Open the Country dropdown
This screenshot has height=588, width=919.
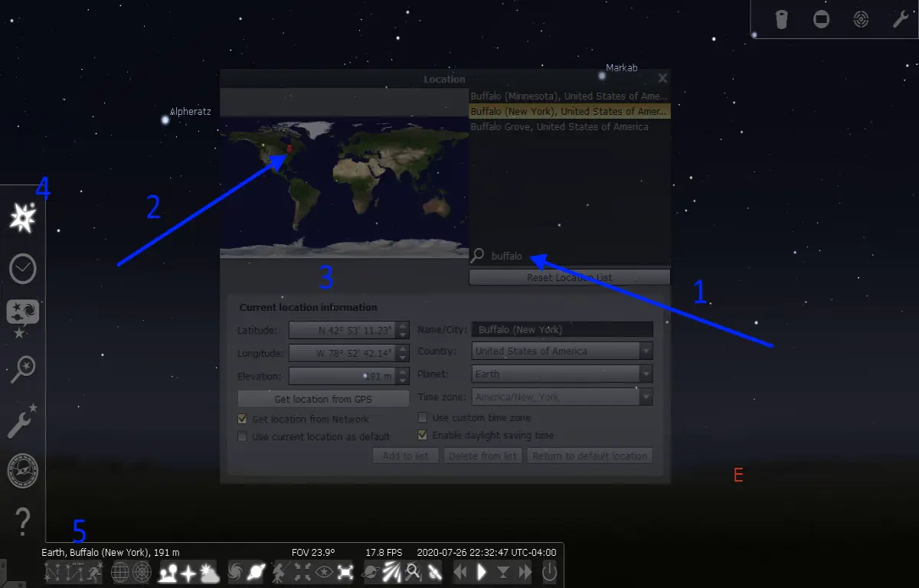pyautogui.click(x=562, y=351)
